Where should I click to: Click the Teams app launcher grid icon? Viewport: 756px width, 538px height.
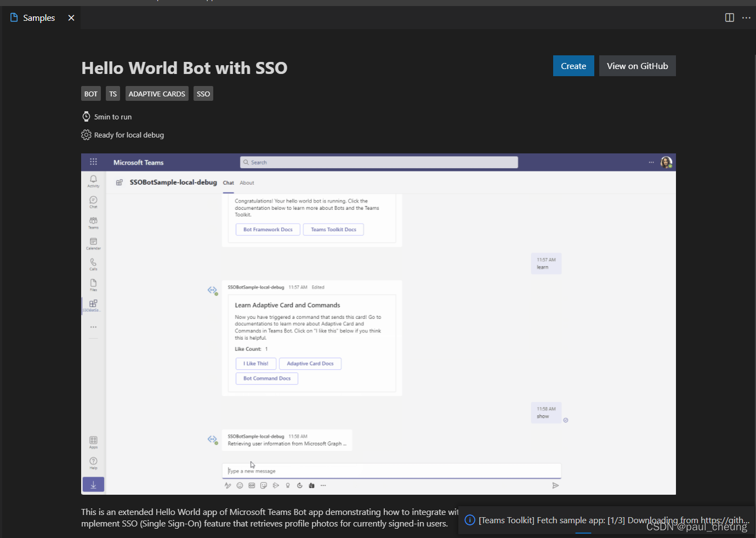point(93,162)
